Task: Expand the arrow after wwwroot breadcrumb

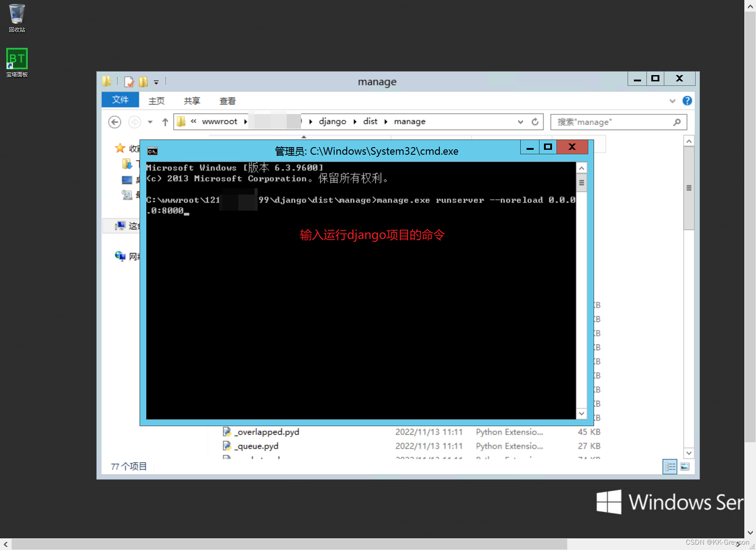Action: tap(246, 122)
